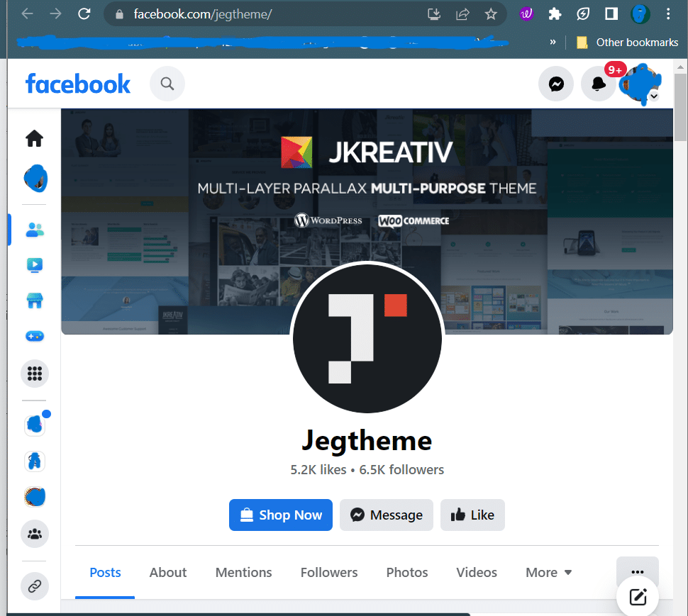Open Facebook Home from left sidebar
Image resolution: width=688 pixels, height=616 pixels.
(35, 139)
